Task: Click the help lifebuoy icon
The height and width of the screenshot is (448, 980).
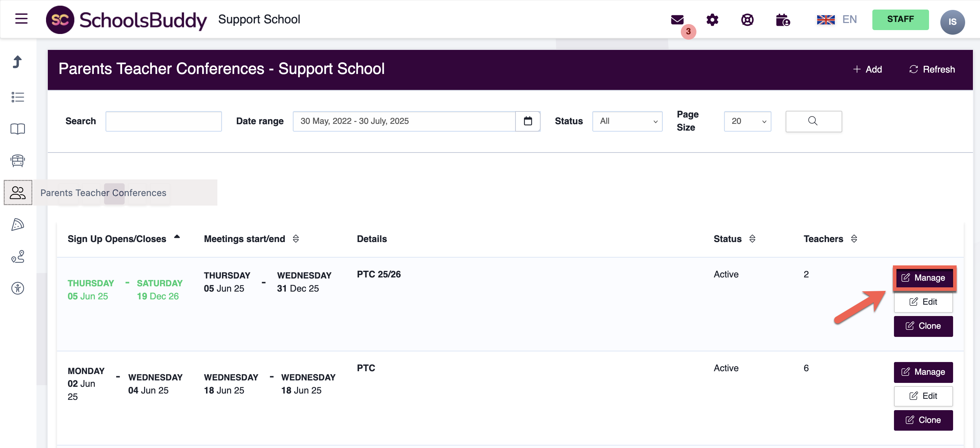Action: pos(747,19)
